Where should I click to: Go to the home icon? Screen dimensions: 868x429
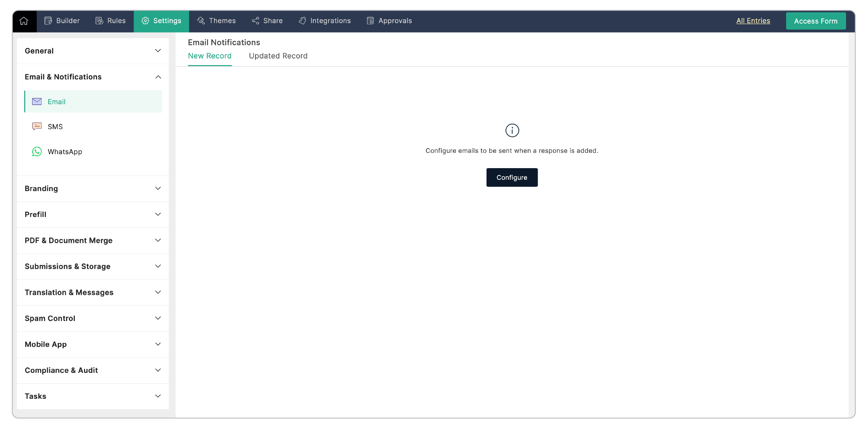pos(24,21)
